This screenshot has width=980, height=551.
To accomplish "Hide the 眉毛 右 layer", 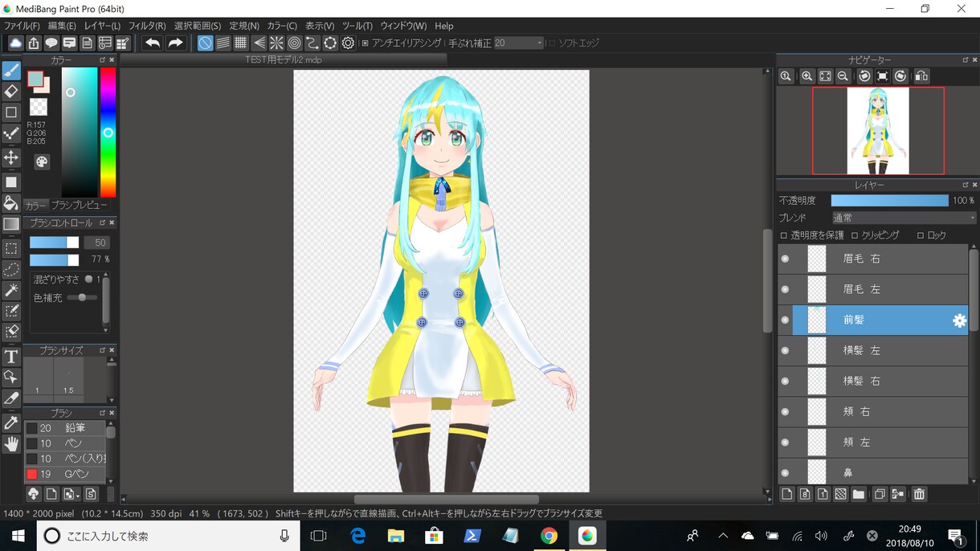I will [785, 259].
